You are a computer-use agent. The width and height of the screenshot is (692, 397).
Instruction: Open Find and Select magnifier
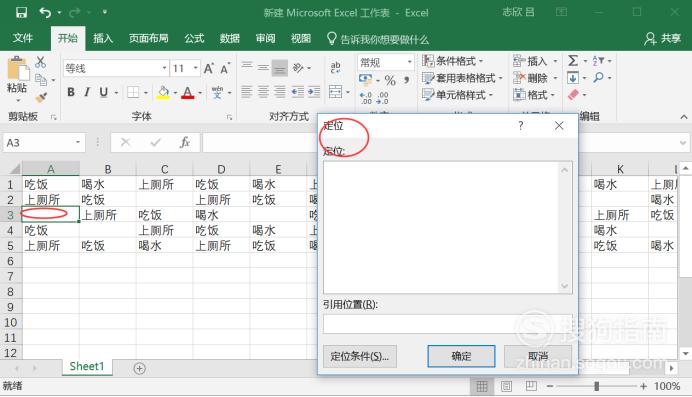click(x=598, y=78)
